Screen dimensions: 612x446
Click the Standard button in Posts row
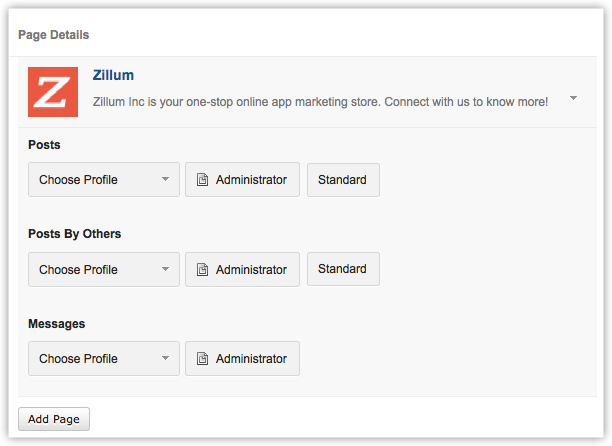pyautogui.click(x=342, y=180)
